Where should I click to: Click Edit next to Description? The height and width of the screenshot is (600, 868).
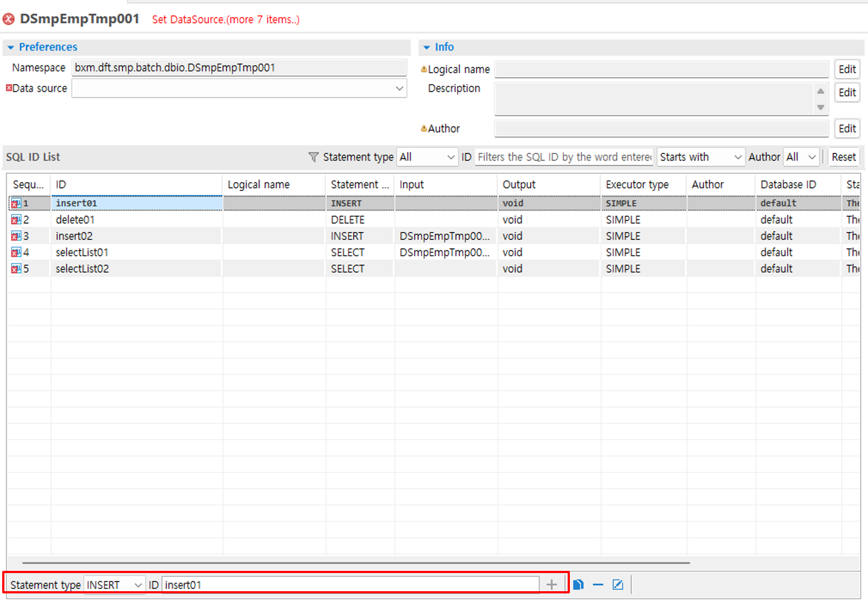tap(847, 92)
